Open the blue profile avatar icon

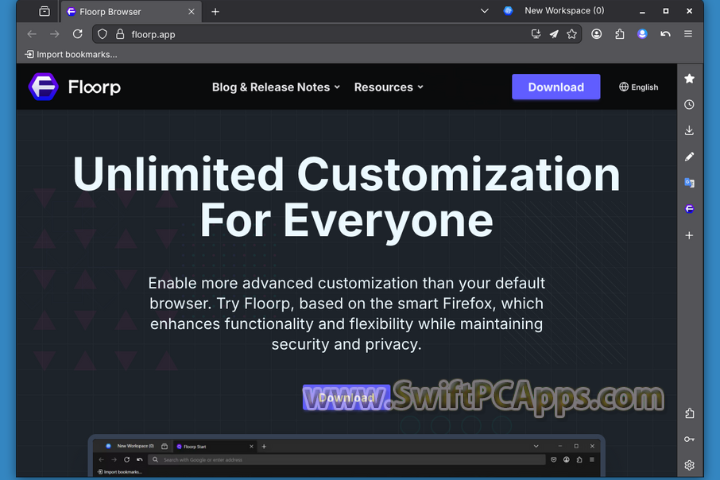tap(642, 34)
